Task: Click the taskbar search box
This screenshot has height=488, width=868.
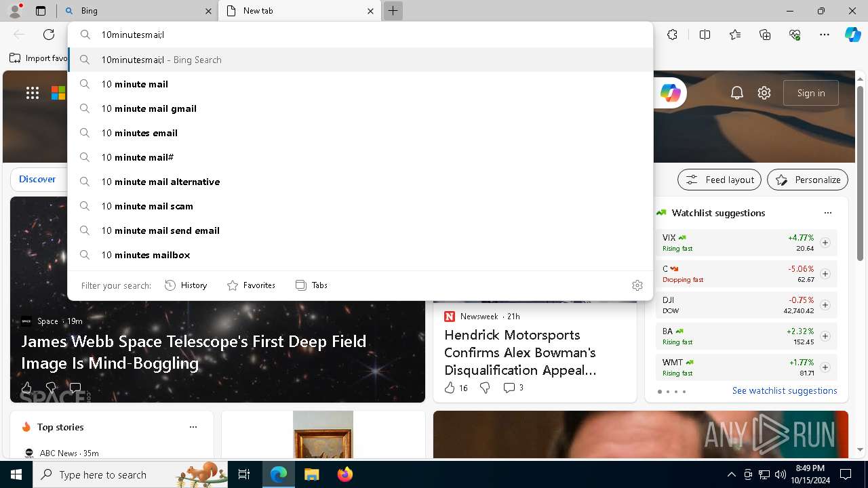Action: (x=131, y=474)
